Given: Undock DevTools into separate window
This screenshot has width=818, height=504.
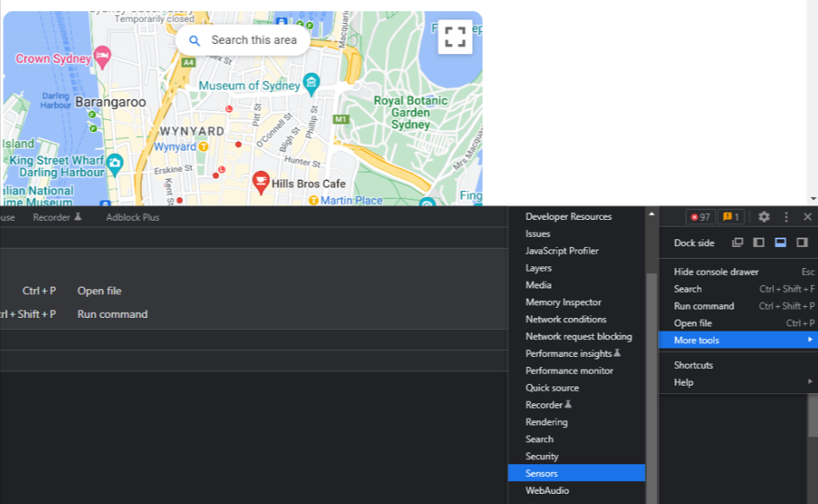Looking at the screenshot, I should 737,243.
